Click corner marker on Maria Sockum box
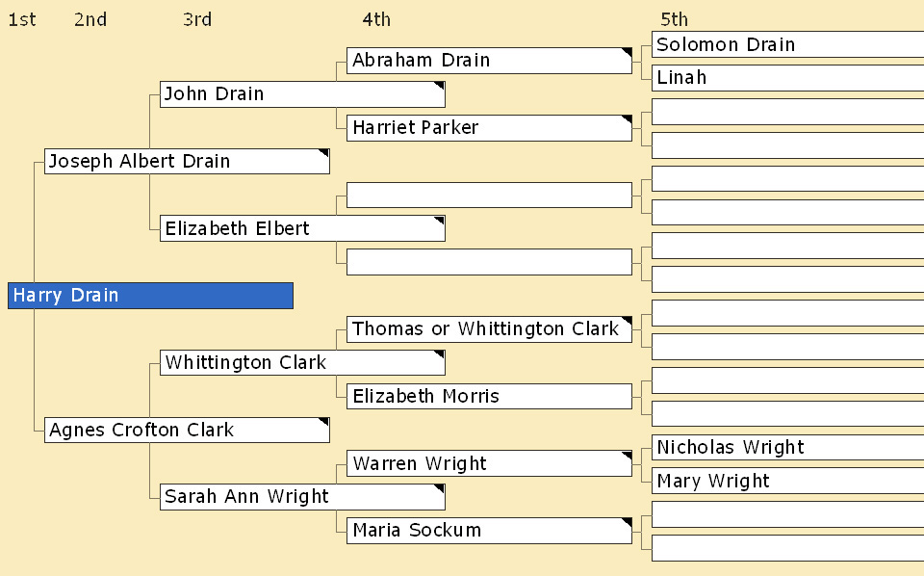The width and height of the screenshot is (924, 576). pyautogui.click(x=627, y=523)
